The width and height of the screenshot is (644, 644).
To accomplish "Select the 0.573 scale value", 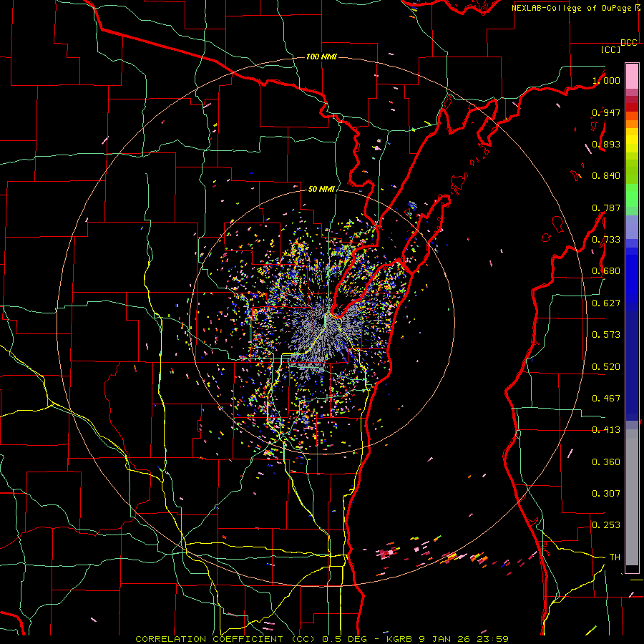I will pyautogui.click(x=606, y=335).
